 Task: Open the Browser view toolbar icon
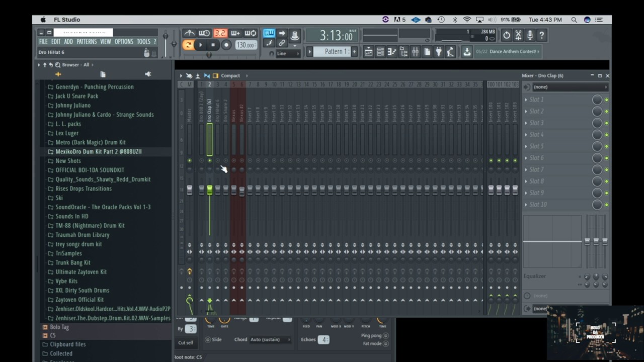pos(403,51)
